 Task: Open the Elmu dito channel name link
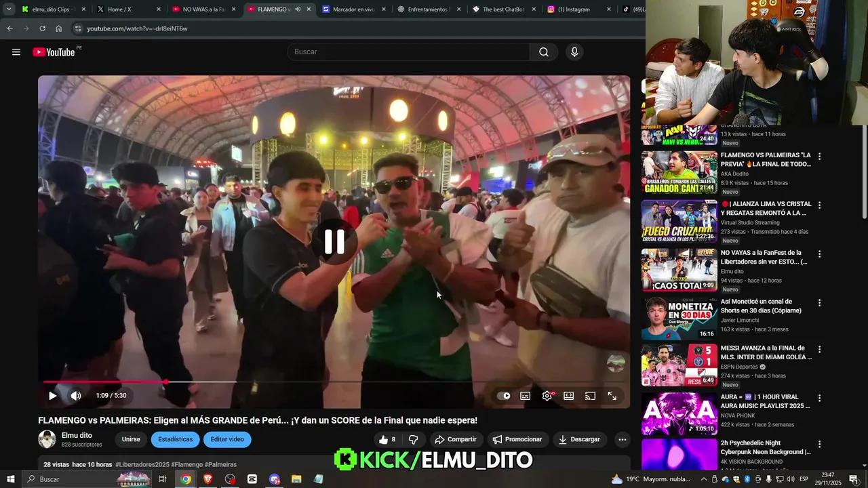coord(77,436)
